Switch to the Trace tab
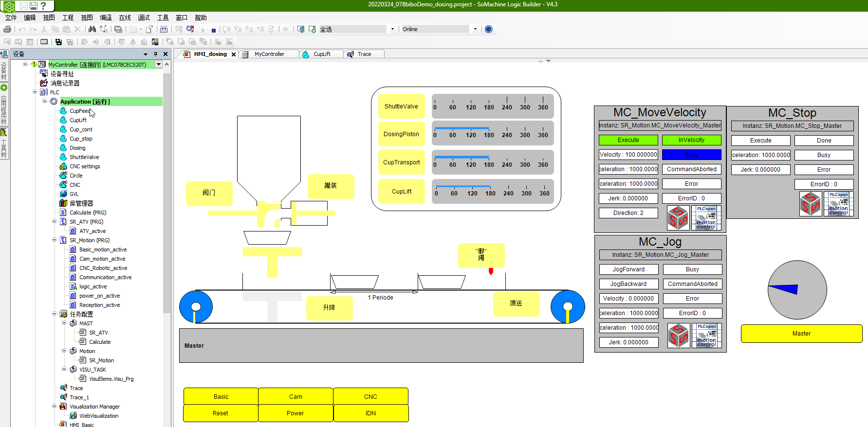This screenshot has width=868, height=427. pos(364,54)
